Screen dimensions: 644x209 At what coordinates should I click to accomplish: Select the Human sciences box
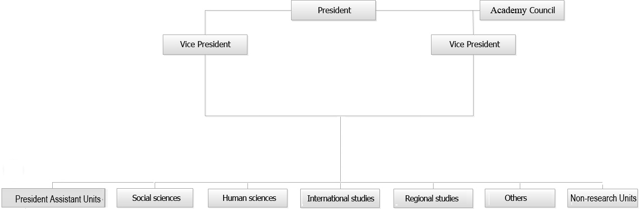pos(248,198)
